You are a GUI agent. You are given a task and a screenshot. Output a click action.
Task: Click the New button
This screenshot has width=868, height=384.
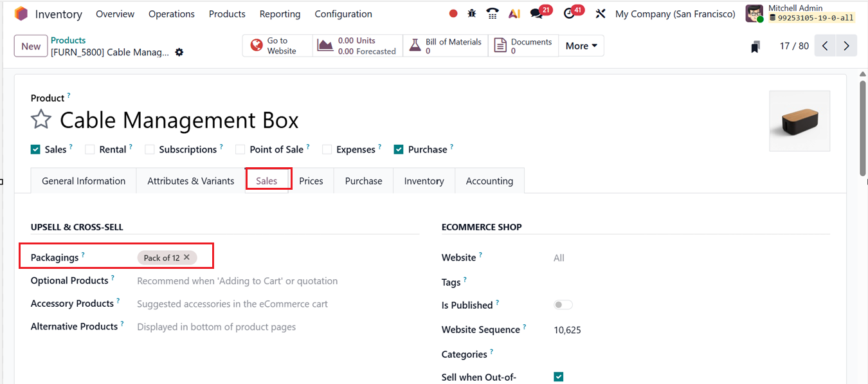(x=31, y=46)
